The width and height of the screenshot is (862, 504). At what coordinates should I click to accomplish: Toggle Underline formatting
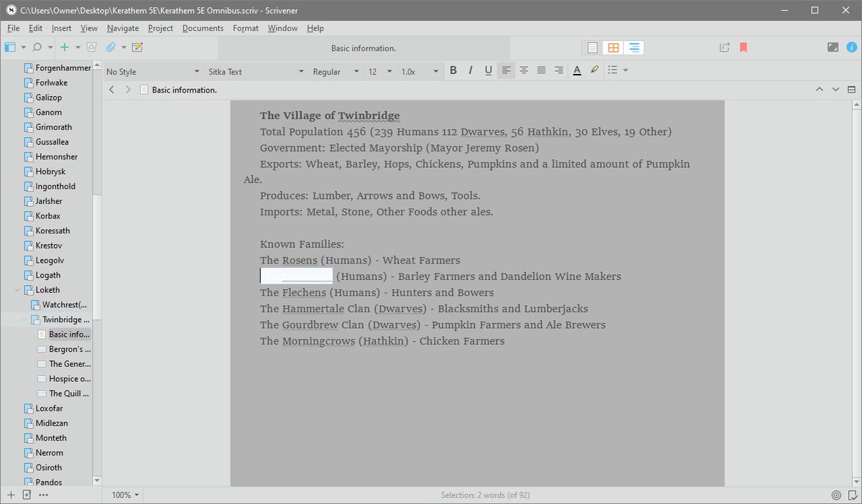pos(488,70)
